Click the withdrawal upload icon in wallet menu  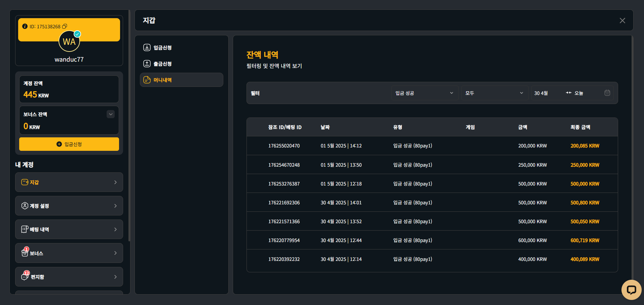pos(147,64)
